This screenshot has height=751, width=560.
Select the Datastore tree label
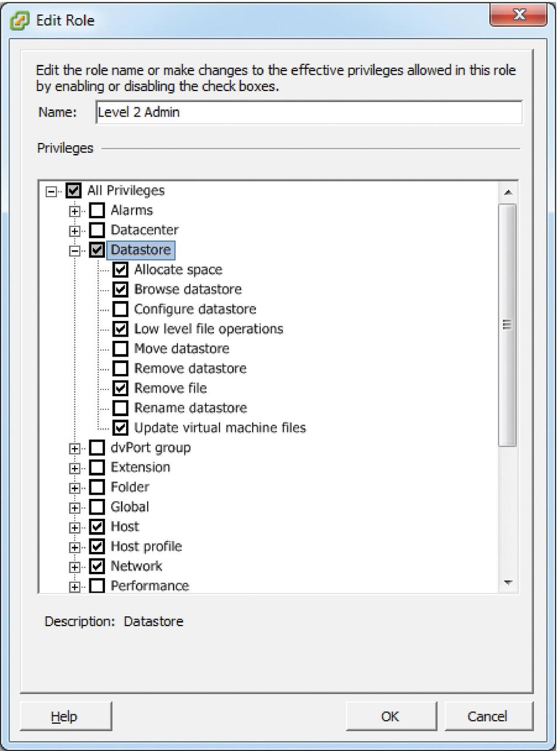[x=141, y=250]
